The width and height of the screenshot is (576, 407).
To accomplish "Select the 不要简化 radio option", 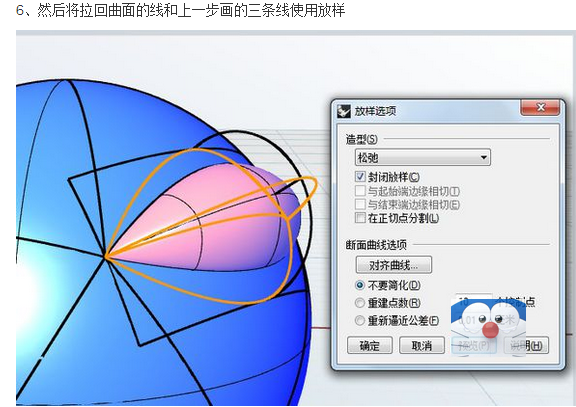I will [360, 285].
